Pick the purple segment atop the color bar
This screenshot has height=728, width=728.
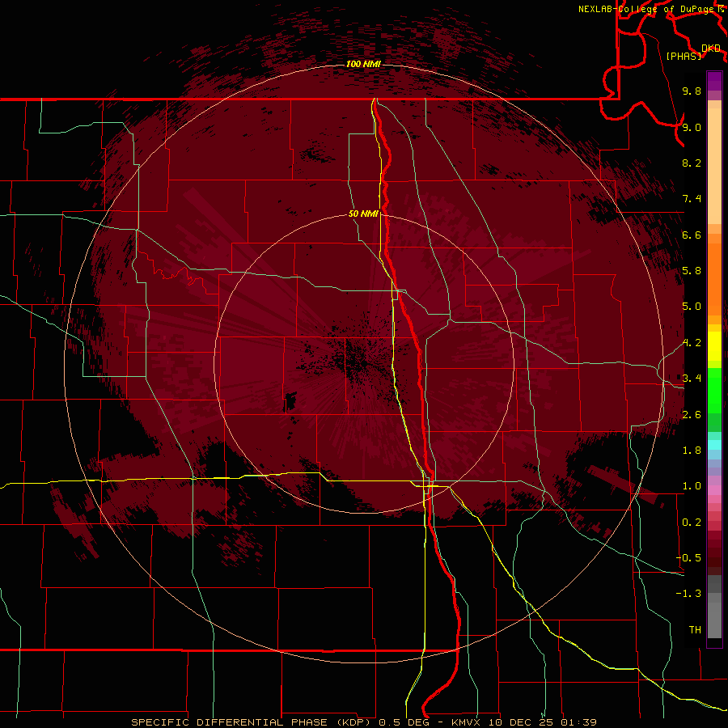[714, 81]
